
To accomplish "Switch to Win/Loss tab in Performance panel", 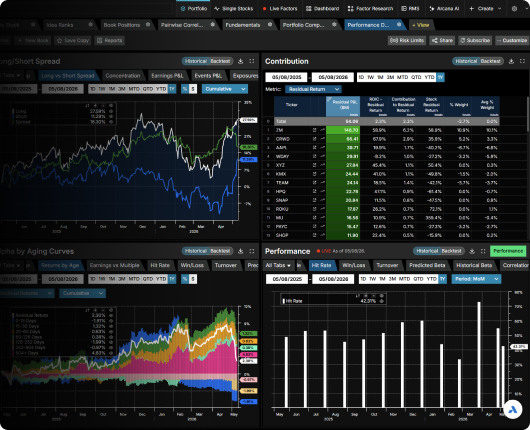I will coord(354,265).
